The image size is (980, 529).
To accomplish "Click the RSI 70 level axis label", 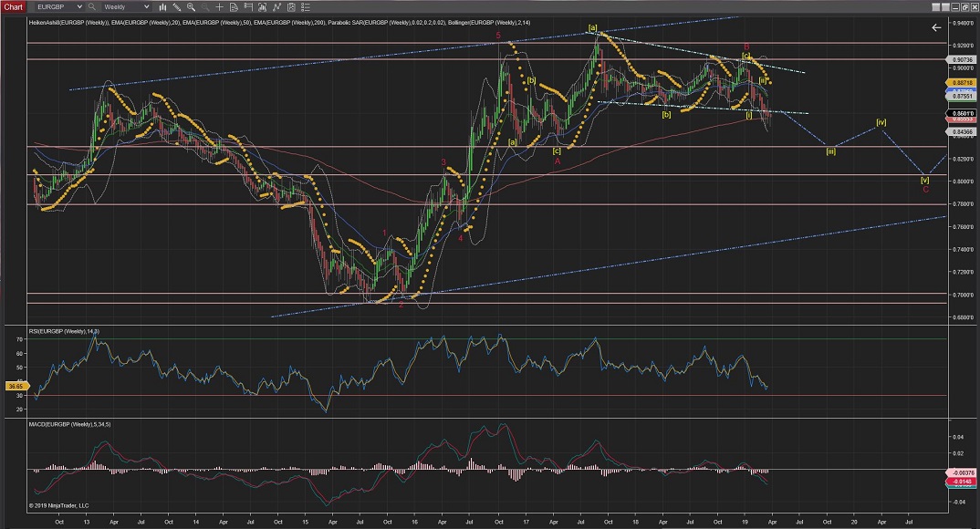I will tap(19, 340).
